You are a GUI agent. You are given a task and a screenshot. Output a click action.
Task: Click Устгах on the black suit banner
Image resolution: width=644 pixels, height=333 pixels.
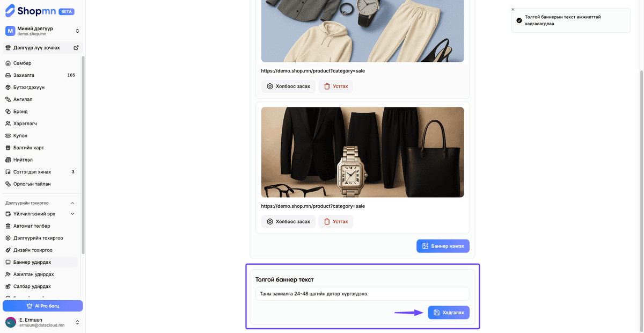click(336, 221)
